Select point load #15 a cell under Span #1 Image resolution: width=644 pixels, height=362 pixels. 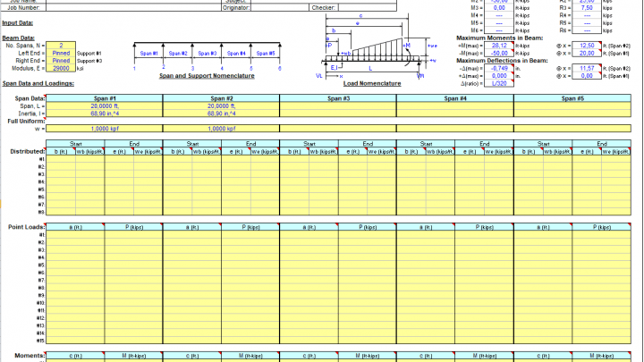(x=75, y=341)
